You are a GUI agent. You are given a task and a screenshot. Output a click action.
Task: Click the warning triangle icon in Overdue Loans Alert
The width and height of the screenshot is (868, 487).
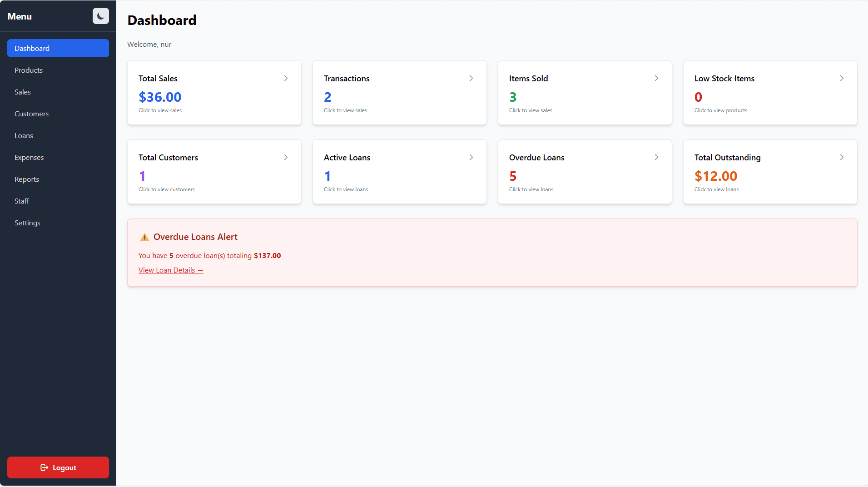click(x=144, y=237)
